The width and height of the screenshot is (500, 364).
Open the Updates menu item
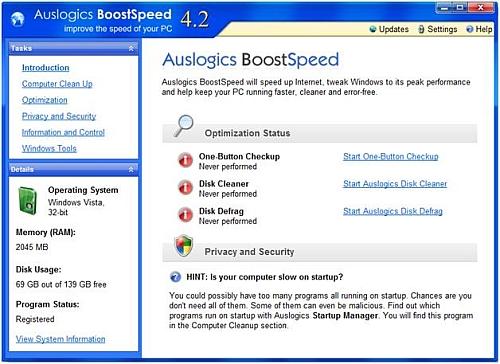[x=389, y=29]
